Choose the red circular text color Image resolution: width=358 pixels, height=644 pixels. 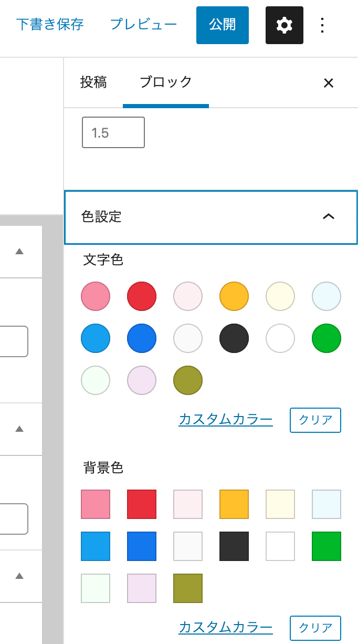point(142,296)
